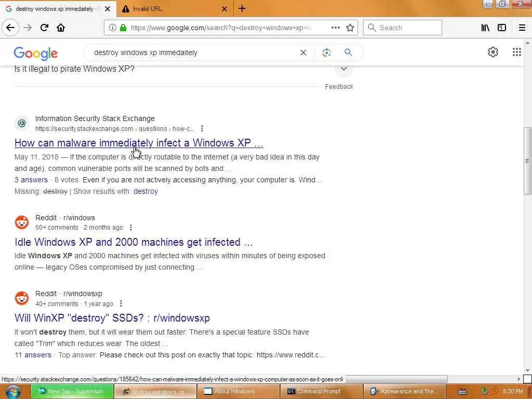
Task: Click the browser toolbar Search box
Action: coord(403,28)
